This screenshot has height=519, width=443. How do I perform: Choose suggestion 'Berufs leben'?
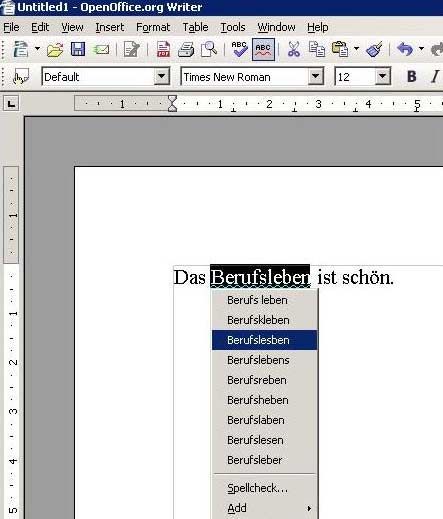pos(265,300)
